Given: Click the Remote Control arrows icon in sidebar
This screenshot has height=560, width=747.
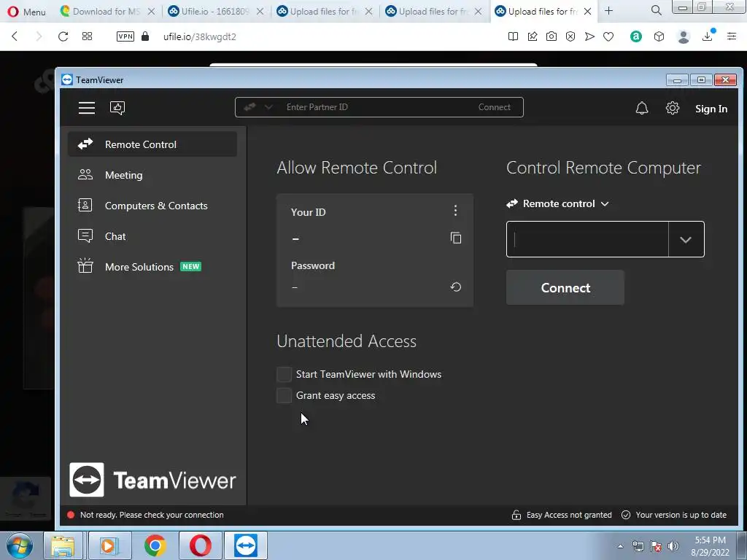Looking at the screenshot, I should [85, 144].
